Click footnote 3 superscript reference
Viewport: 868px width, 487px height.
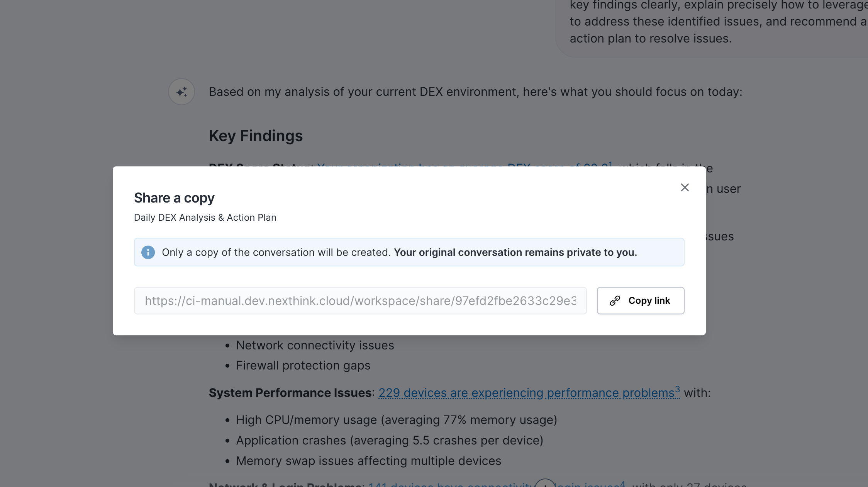click(677, 389)
